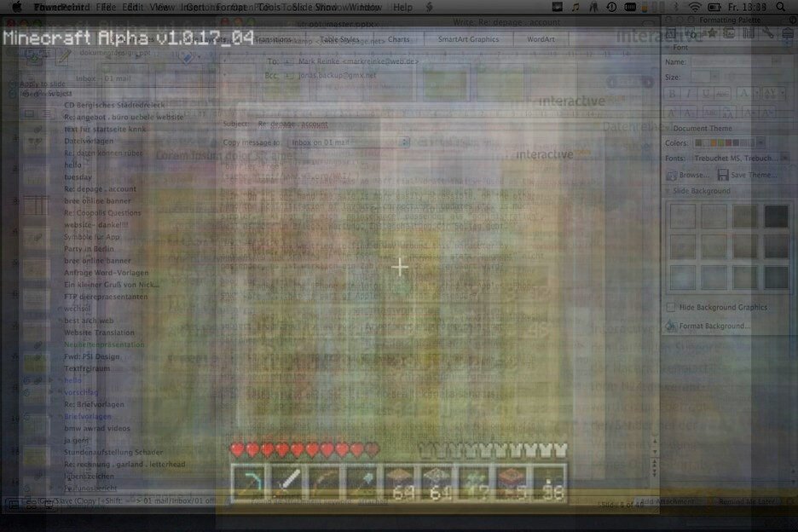
Task: Select the hotbar slot showing count 17
Action: pyautogui.click(x=474, y=483)
